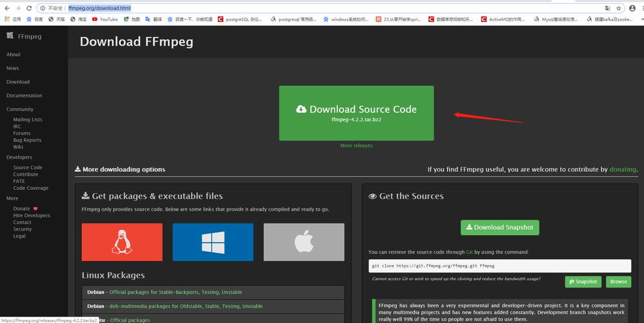The width and height of the screenshot is (644, 323).
Task: Open the YouTube bookmark
Action: [x=105, y=19]
